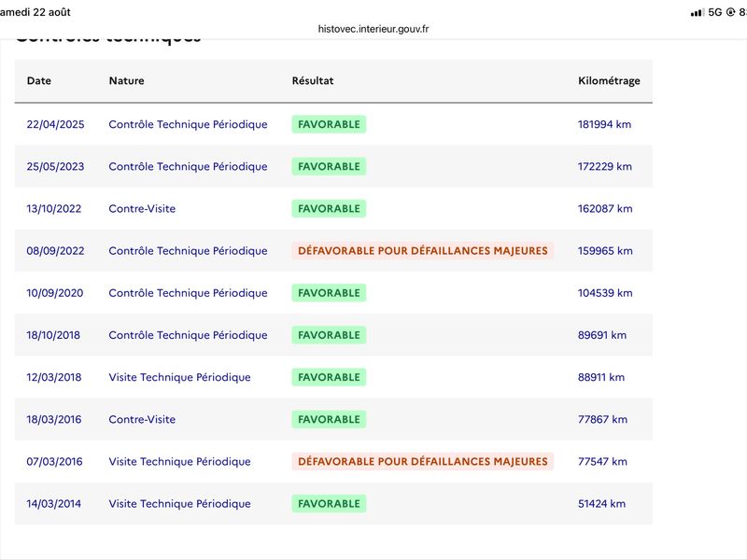Open the 22/04/2025 inspection row
This screenshot has width=747, height=560.
tap(333, 124)
